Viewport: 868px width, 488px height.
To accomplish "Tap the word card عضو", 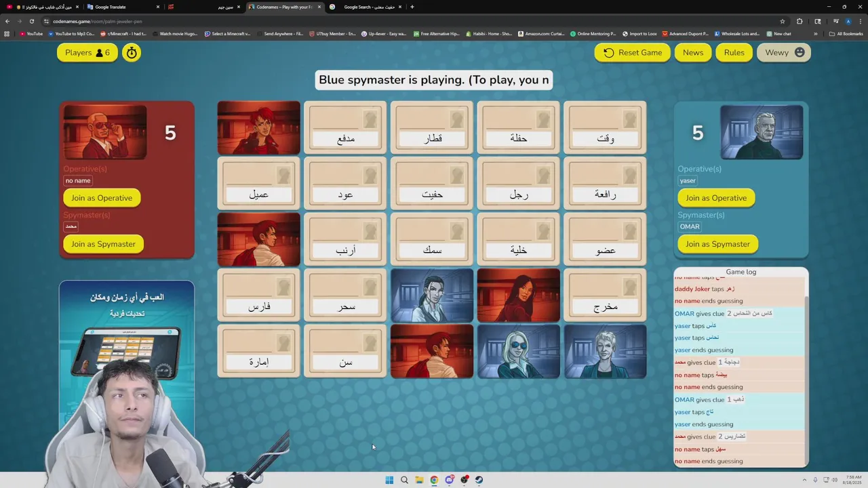I will (x=605, y=239).
